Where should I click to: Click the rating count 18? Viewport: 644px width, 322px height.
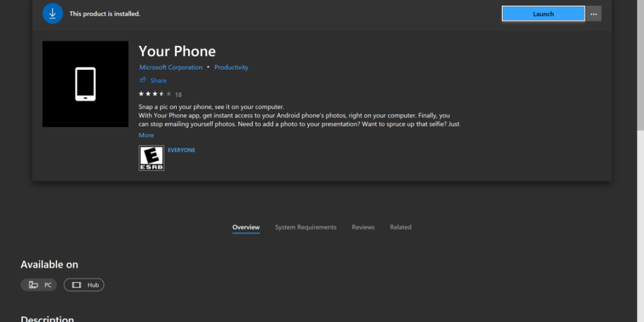point(179,95)
